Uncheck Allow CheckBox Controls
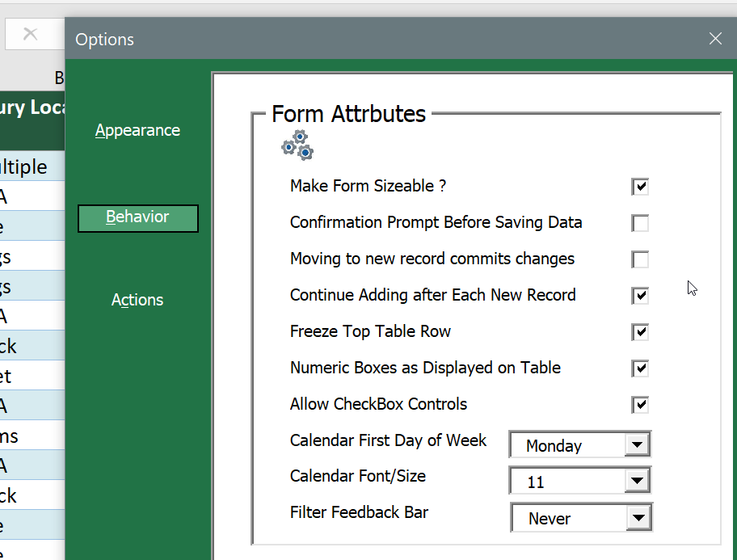The height and width of the screenshot is (560, 737). click(640, 405)
